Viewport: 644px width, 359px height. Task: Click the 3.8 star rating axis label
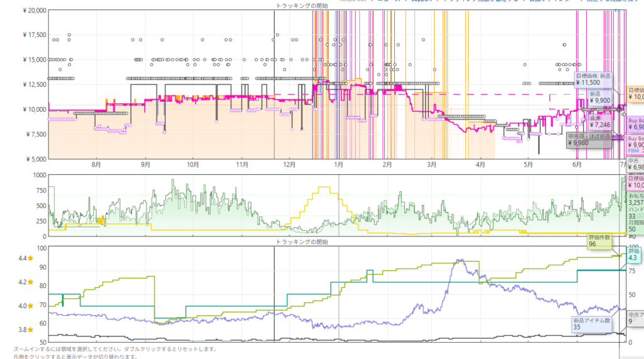coord(26,330)
